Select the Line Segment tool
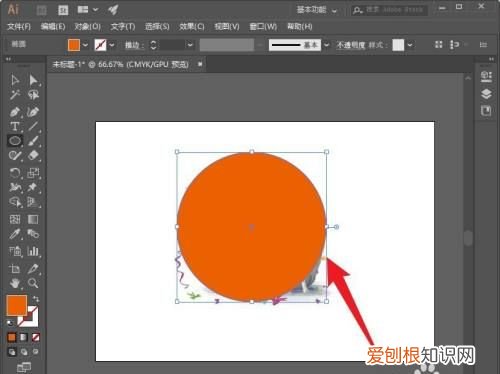500x374 pixels. pyautogui.click(x=33, y=126)
